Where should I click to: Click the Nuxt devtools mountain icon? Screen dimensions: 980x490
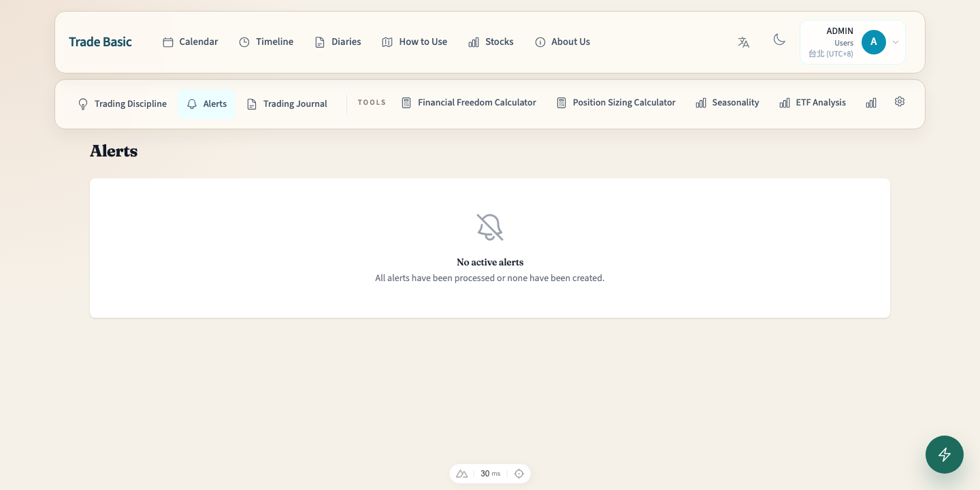[x=462, y=474]
